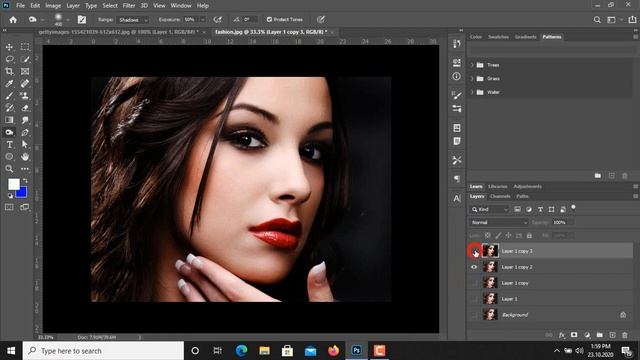This screenshot has width=640, height=360.
Task: Switch to the Adjustments tab
Action: 527,187
